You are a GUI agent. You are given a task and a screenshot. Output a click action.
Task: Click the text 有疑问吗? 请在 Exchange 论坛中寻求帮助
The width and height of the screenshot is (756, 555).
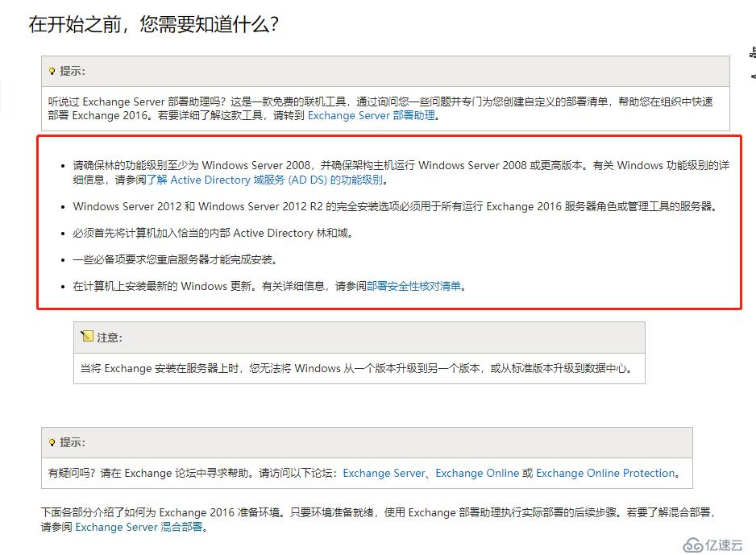point(364,473)
